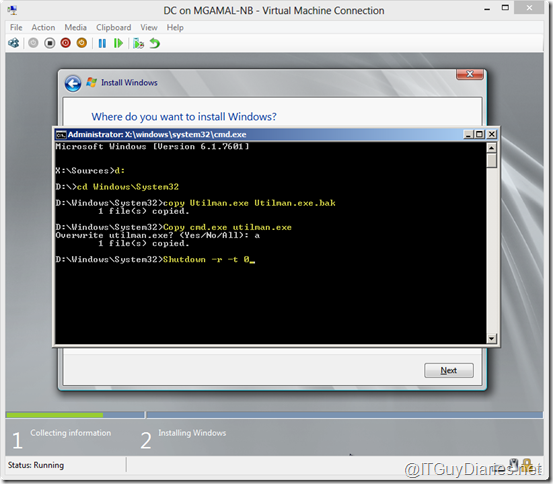The width and height of the screenshot is (553, 484).
Task: Open the Action menu
Action: click(x=43, y=28)
